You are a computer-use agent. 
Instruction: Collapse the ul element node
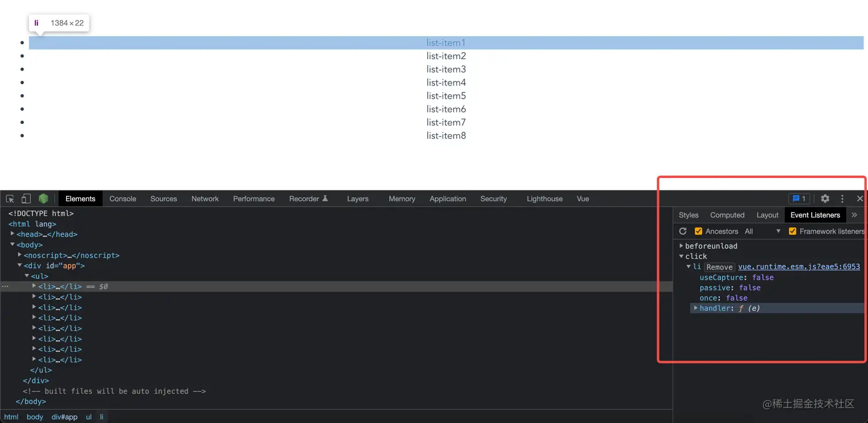27,276
